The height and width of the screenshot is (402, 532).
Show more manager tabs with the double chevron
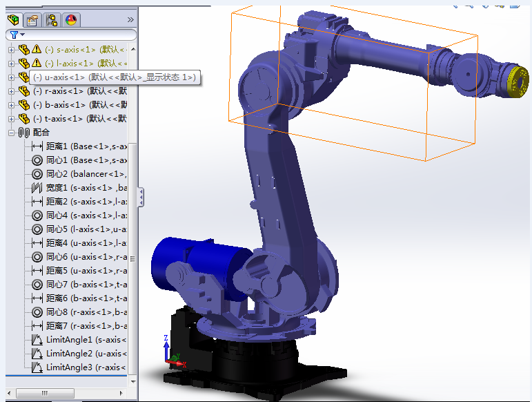(130, 20)
